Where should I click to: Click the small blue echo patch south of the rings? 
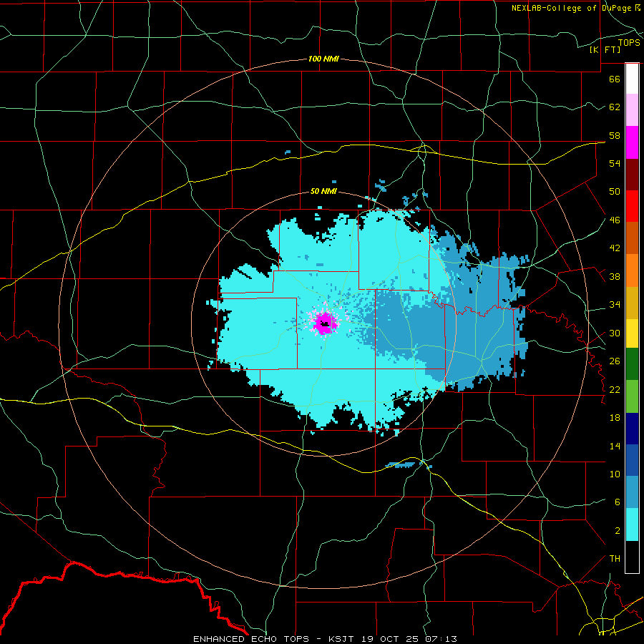[401, 465]
